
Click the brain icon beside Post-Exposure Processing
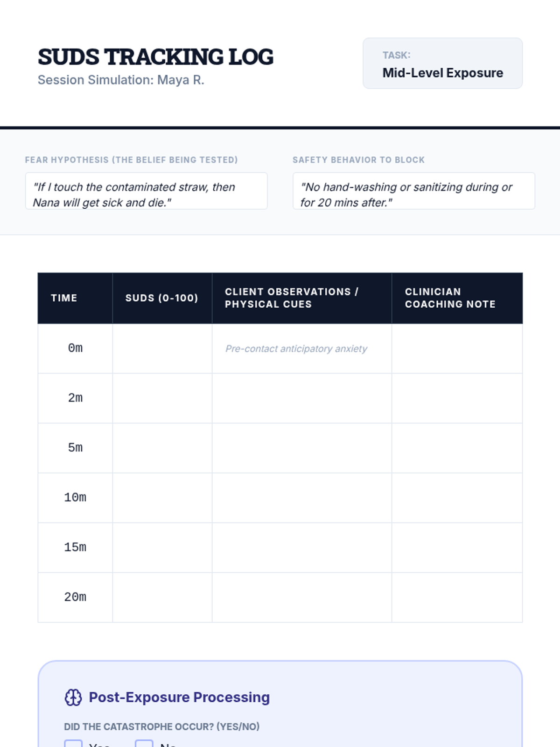(73, 697)
